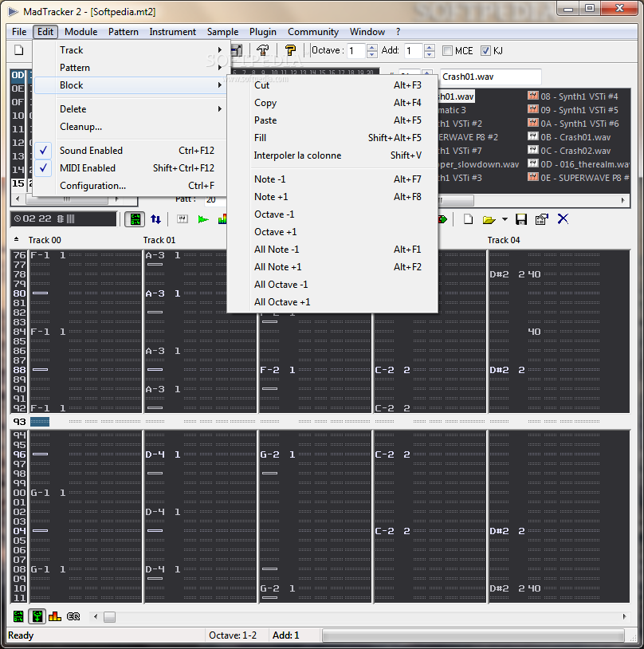Click the green follow-playback arrow icon at bottom
Viewport: 644px width, 649px height.
37,616
